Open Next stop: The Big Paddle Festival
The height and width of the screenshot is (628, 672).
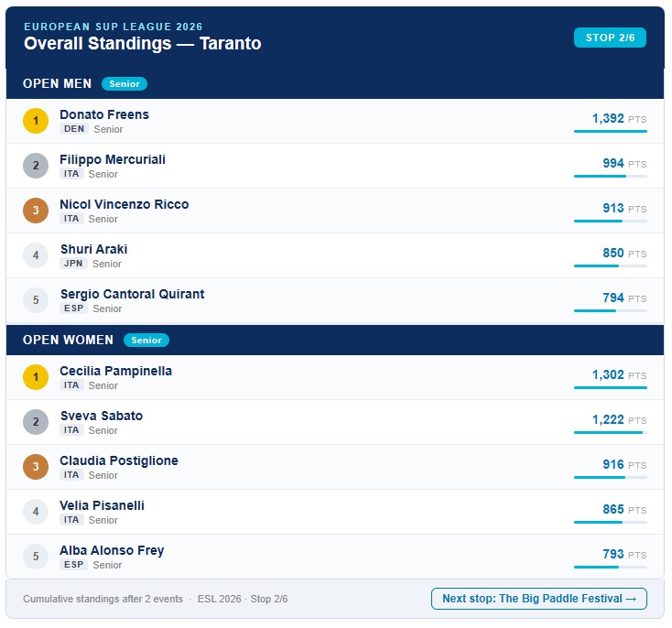pyautogui.click(x=538, y=599)
